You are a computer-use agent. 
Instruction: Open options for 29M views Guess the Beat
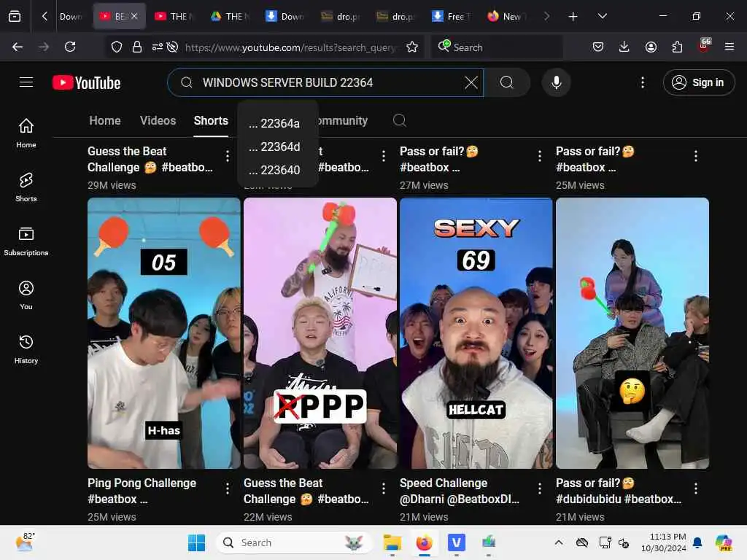pos(228,156)
